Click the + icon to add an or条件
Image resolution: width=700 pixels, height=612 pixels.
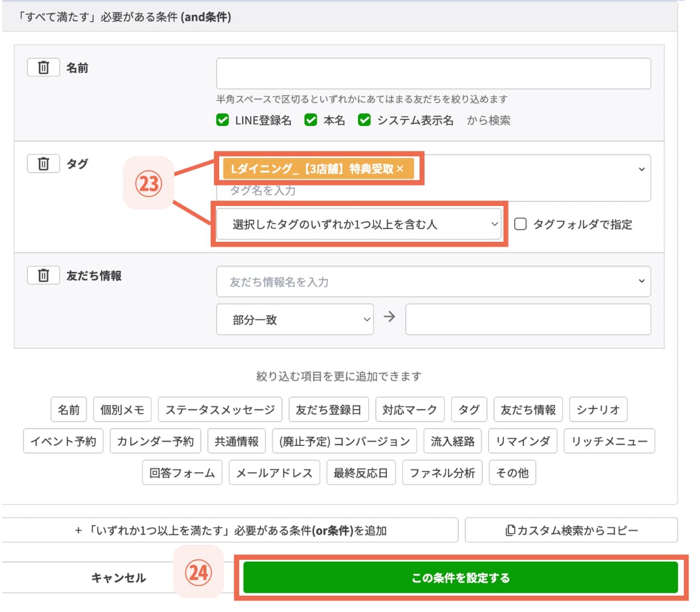(x=78, y=530)
